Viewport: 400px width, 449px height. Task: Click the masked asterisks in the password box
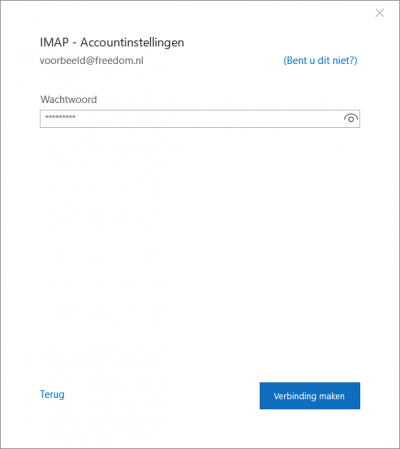[60, 117]
